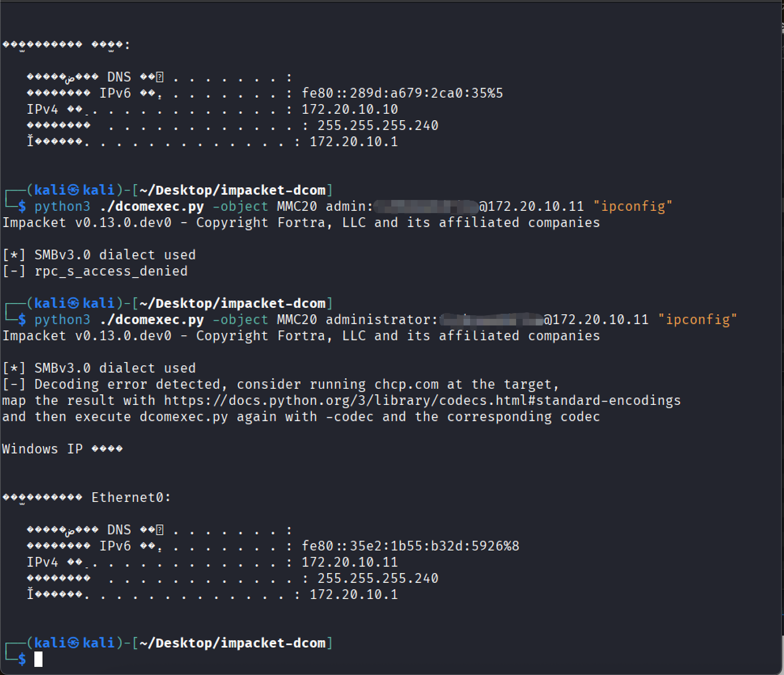This screenshot has width=784, height=675.
Task: Select the fe80::35e2:1b55:b32d:5926%8 IPv6 address
Action: (x=410, y=546)
